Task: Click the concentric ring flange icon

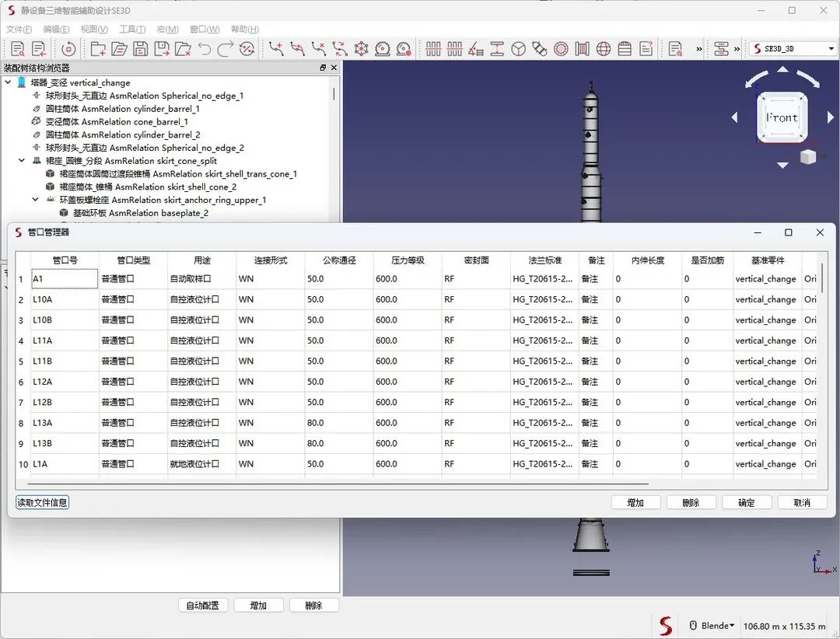Action: (561, 49)
